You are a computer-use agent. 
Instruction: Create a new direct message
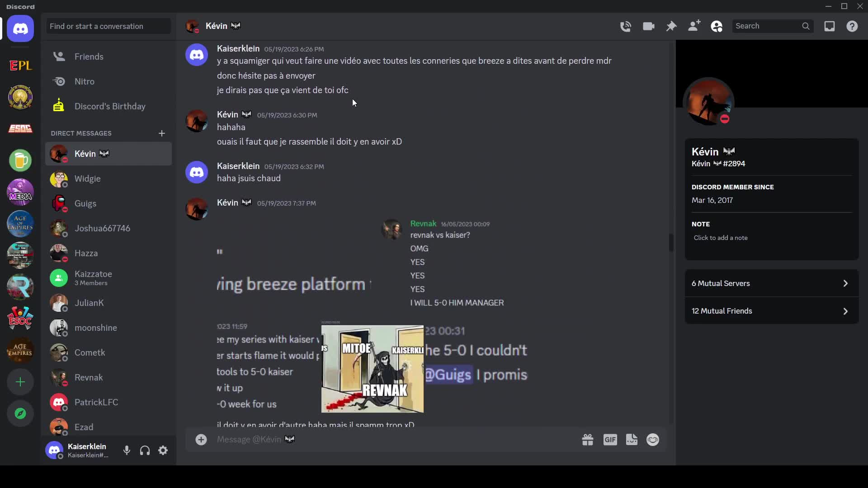(x=162, y=133)
